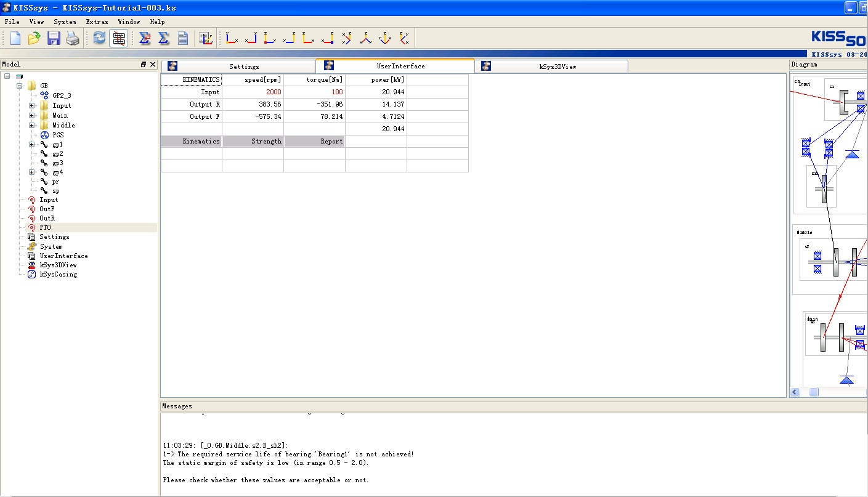Click the Report button in the table
The image size is (868, 497).
pos(315,141)
